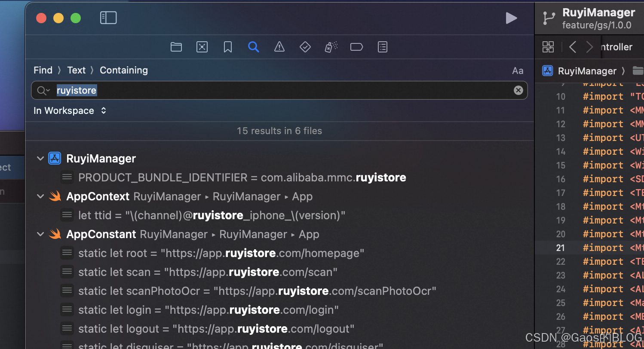Open the Project navigator folder icon

click(176, 47)
